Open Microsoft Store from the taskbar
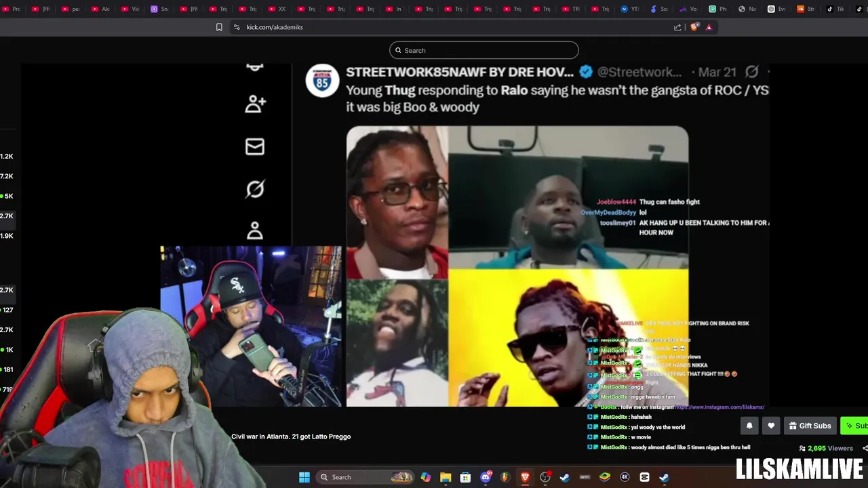The height and width of the screenshot is (488, 868). tap(465, 477)
